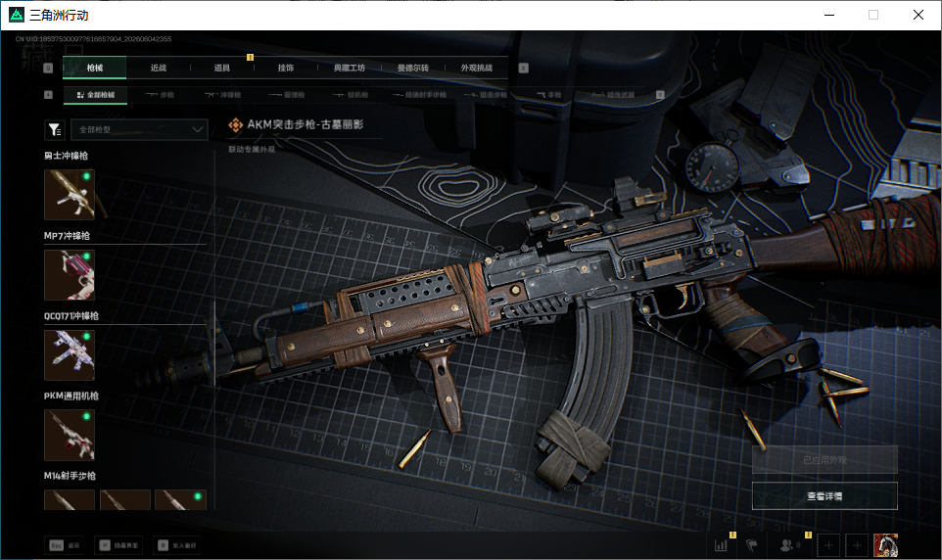942x560 pixels.
Task: Open the 典藏工坊 tab
Action: tap(350, 68)
